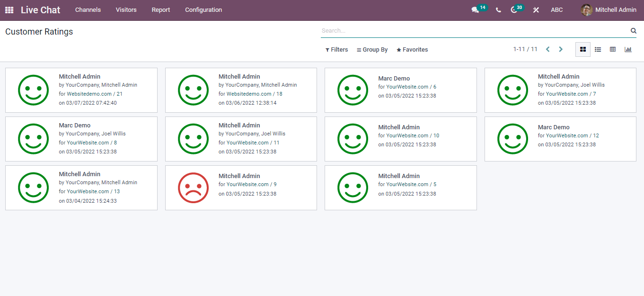Open the apps grid menu icon

coord(9,10)
